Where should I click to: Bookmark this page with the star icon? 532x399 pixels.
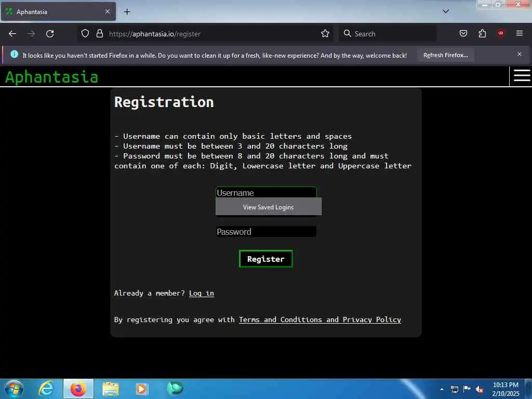click(325, 33)
